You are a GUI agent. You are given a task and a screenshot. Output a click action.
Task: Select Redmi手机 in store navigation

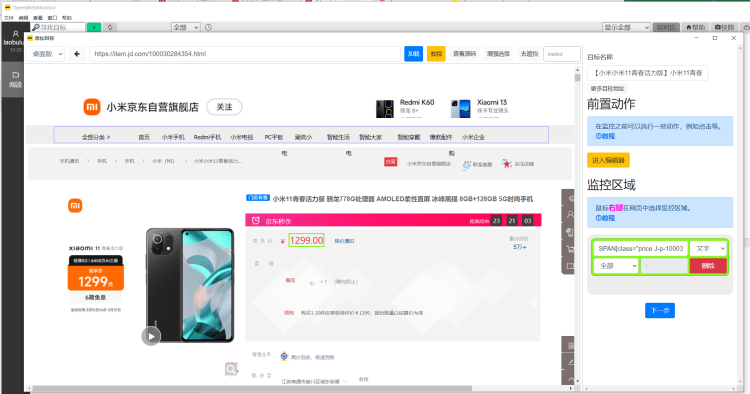(x=207, y=137)
